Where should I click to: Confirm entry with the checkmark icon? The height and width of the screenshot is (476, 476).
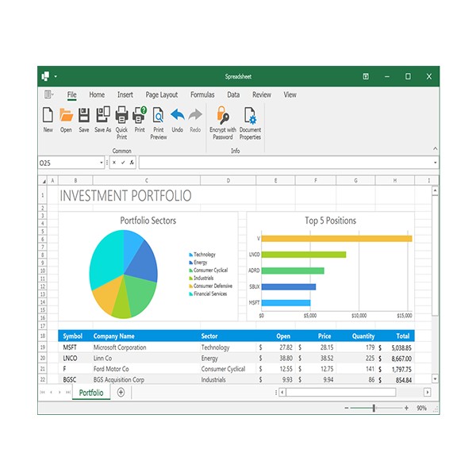pos(123,163)
